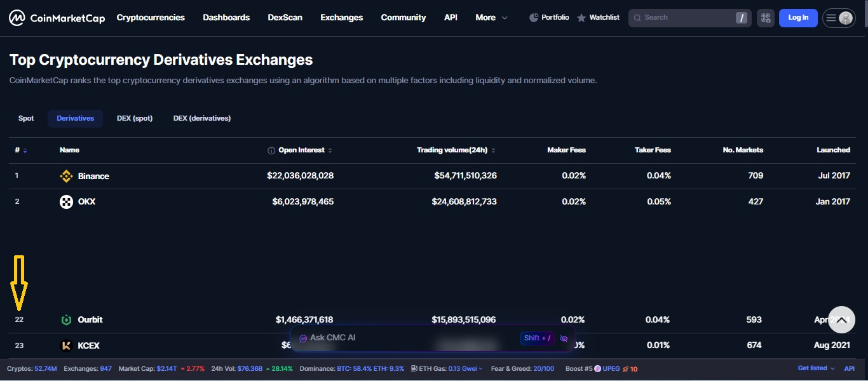Select the Derivatives tab
Screen dimensions: 868x381
click(75, 119)
